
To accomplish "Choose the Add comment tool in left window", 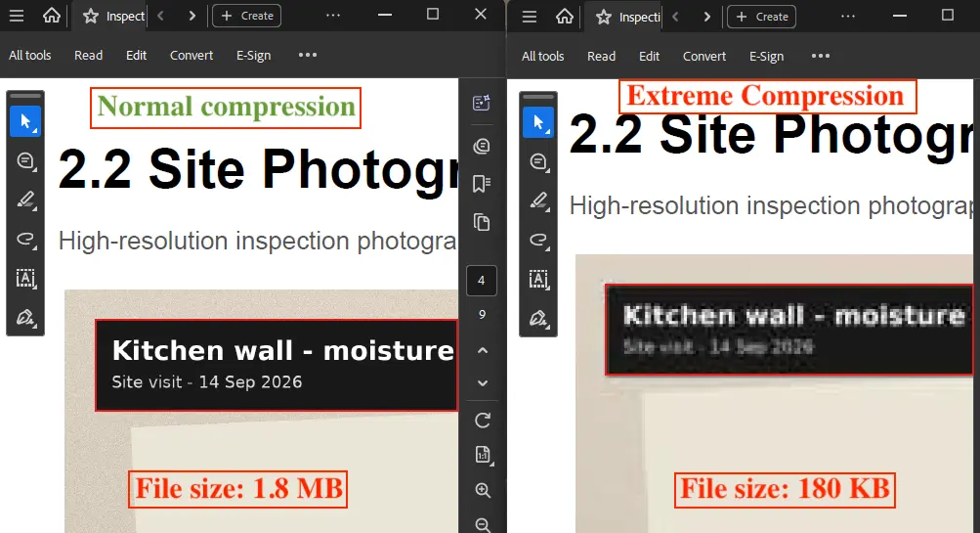I will coord(25,160).
